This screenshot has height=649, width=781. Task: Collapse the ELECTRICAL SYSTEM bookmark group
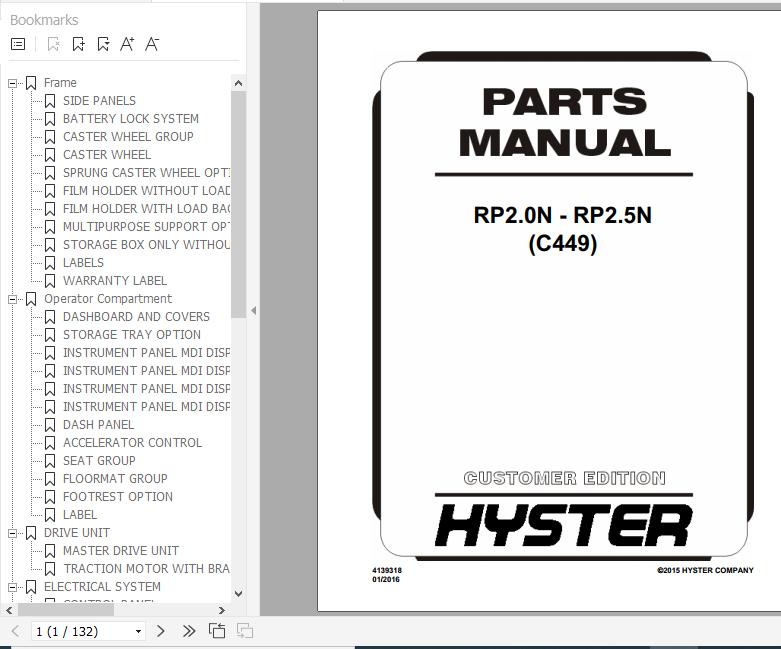click(x=12, y=587)
